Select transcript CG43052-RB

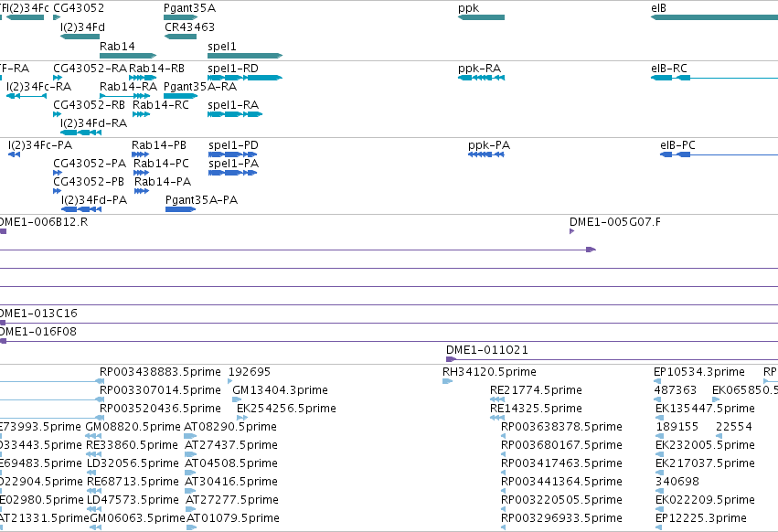(57, 114)
